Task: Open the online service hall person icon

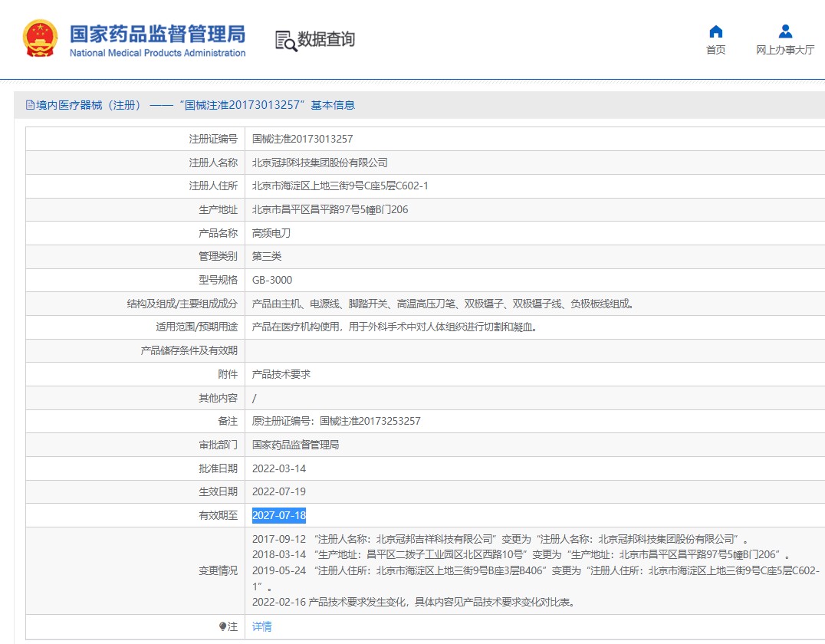Action: [785, 31]
